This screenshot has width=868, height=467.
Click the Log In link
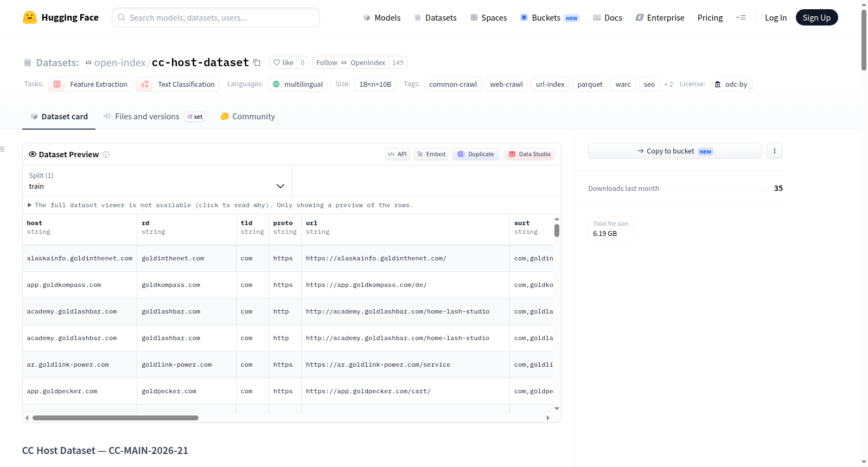776,17
